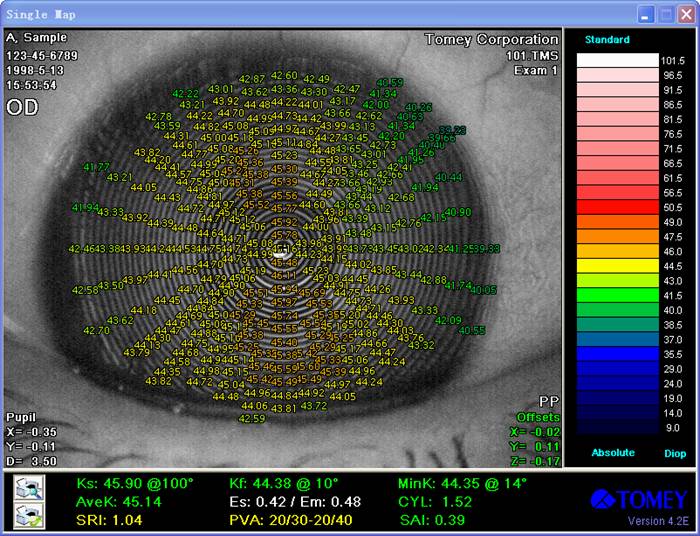Click the Exam 1 label
This screenshot has width=700, height=536.
point(535,71)
